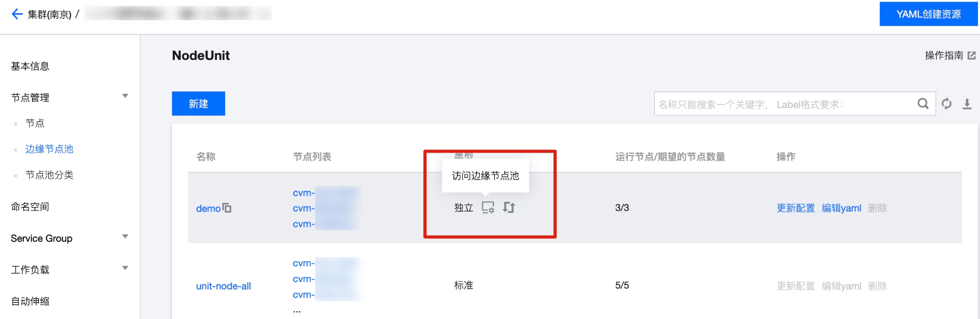Click the 访问边缘节点池 monitor icon in demo row
Screen dimensions: 980x319
(488, 207)
